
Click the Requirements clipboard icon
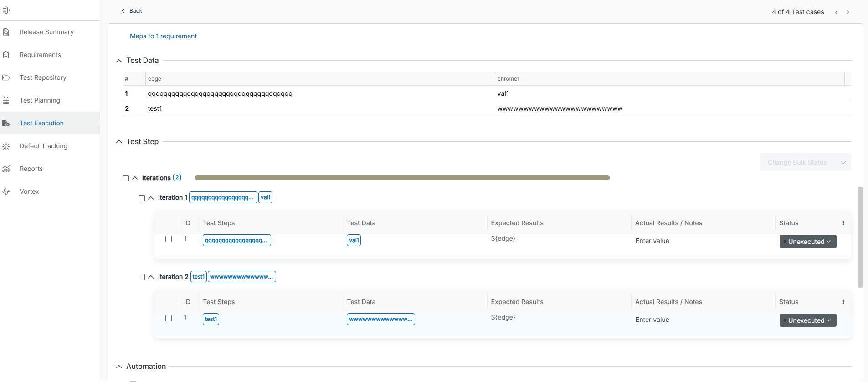[6, 55]
